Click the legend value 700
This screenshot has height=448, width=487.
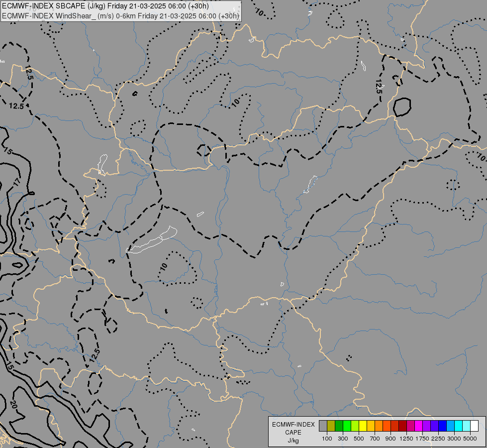tap(375, 439)
